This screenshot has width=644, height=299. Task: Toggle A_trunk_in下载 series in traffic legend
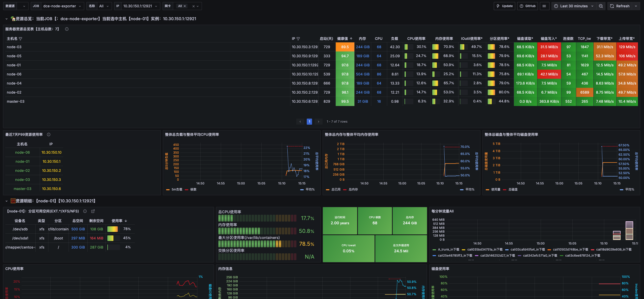(448, 250)
